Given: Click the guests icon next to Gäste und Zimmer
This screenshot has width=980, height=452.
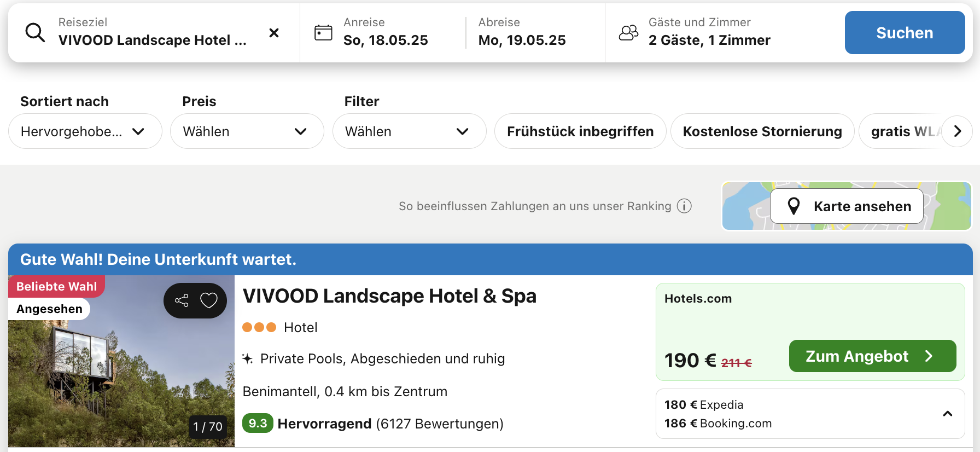Looking at the screenshot, I should pos(628,33).
